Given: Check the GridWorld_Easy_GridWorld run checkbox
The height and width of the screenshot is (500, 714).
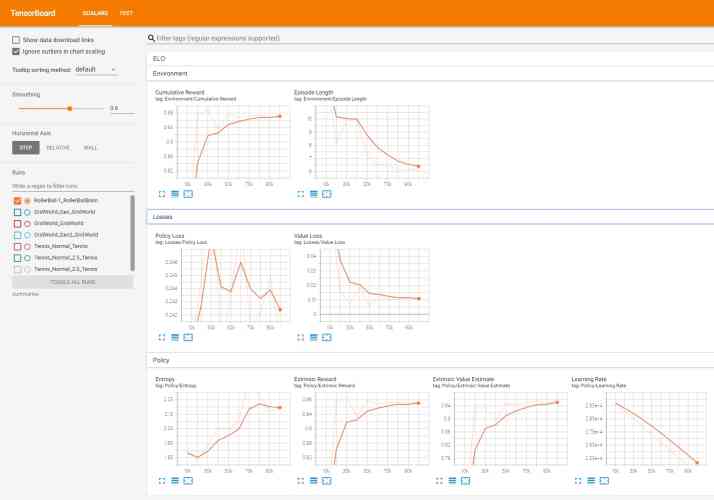Looking at the screenshot, I should pyautogui.click(x=17, y=212).
